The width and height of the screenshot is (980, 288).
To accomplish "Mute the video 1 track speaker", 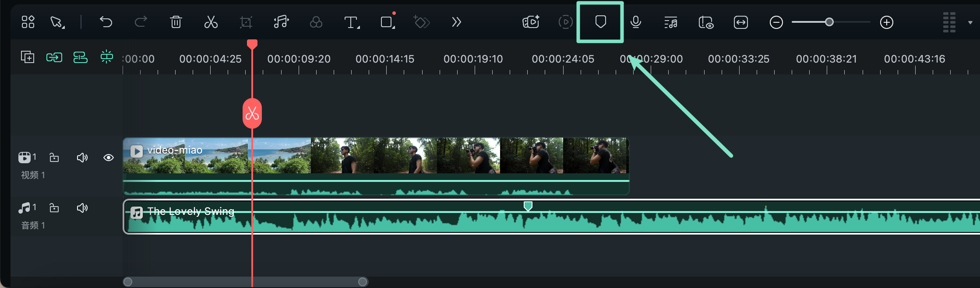I will pyautogui.click(x=82, y=158).
